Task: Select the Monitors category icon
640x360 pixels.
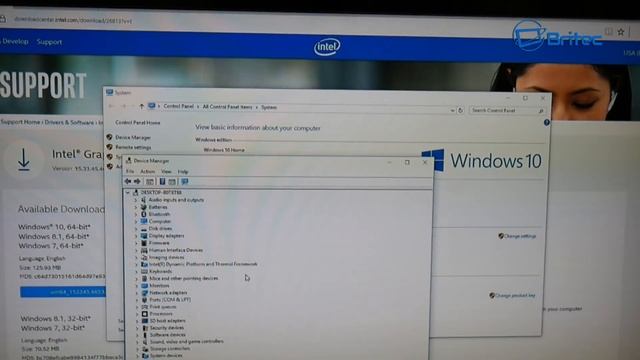Action: pos(144,286)
